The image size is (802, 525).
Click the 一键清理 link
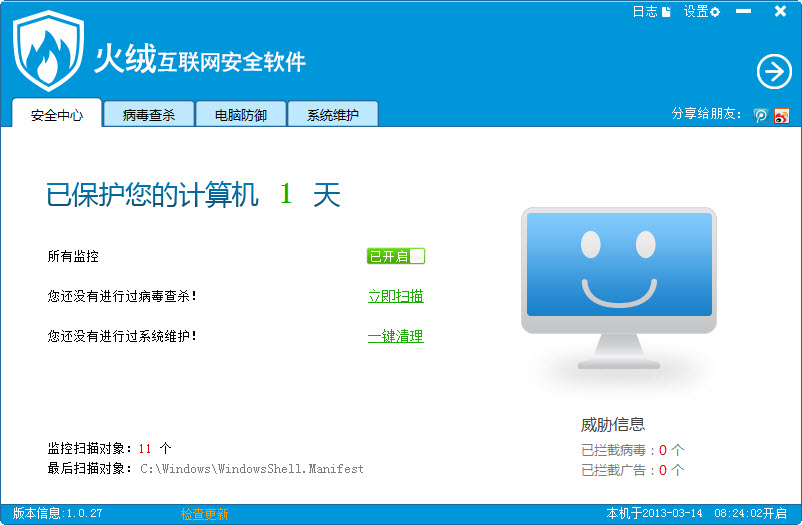point(396,336)
